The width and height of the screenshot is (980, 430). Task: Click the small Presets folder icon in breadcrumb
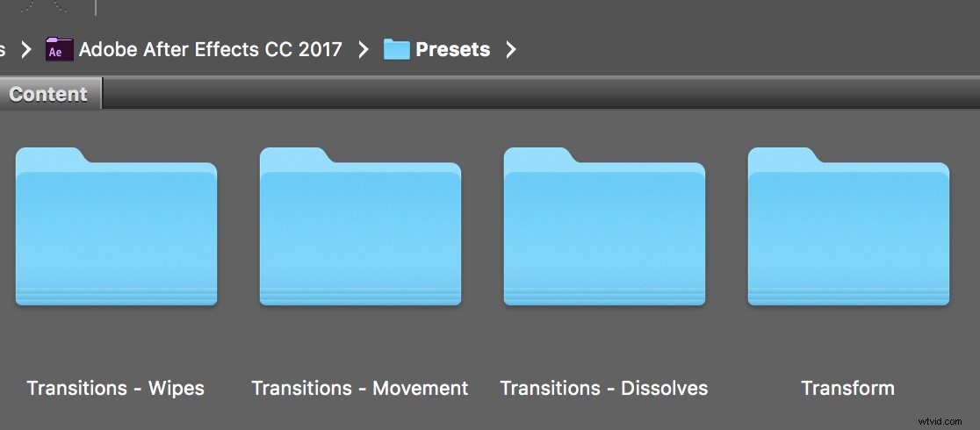[396, 49]
